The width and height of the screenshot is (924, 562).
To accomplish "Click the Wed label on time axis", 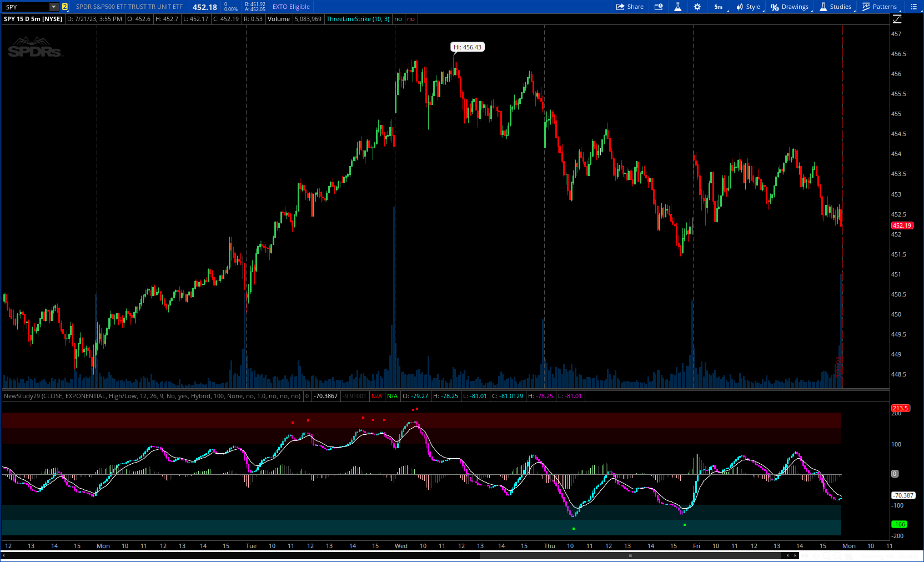I will [x=401, y=546].
